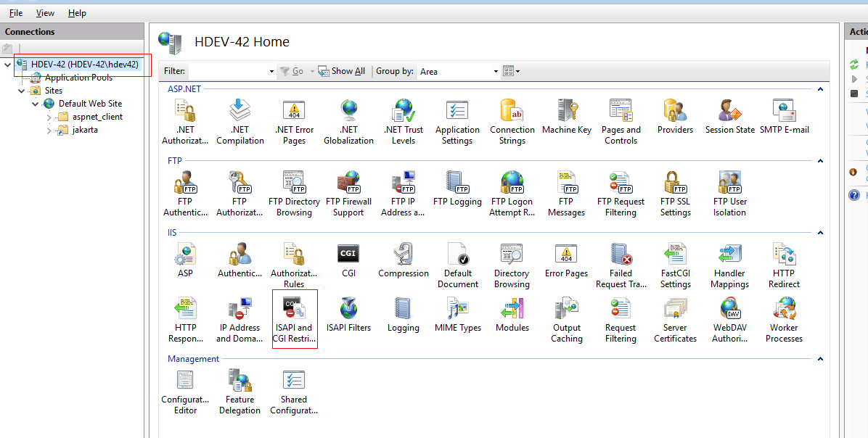Open .NET Compilation settings
This screenshot has height=438, width=868.
[x=239, y=122]
